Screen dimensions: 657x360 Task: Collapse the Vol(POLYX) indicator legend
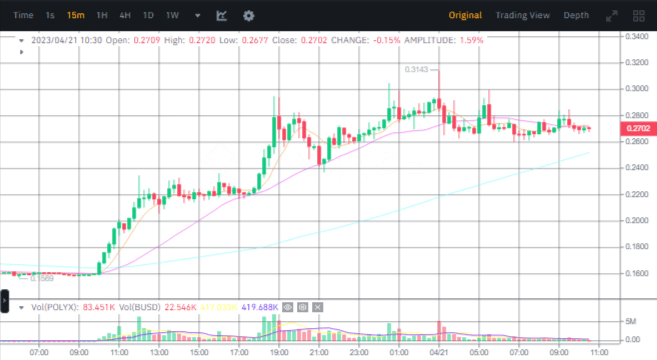click(21, 308)
